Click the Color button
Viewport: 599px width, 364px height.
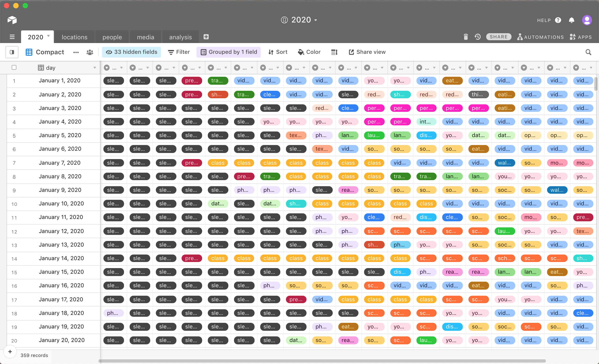(309, 52)
